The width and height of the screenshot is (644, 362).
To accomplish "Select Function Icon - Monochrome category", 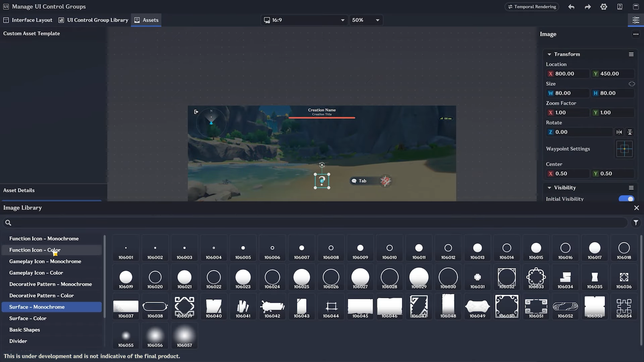I will coord(52,238).
